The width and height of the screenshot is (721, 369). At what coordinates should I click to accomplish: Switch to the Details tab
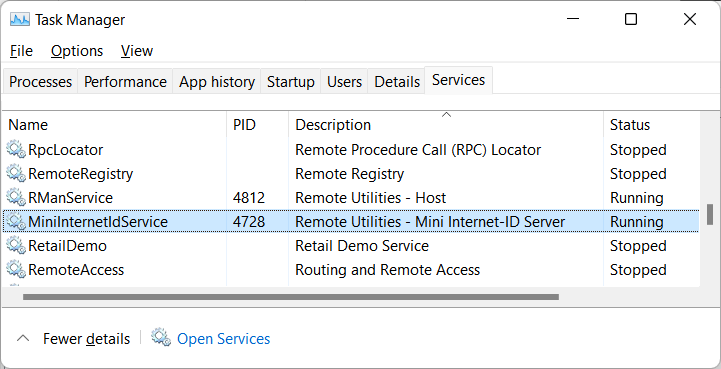397,82
